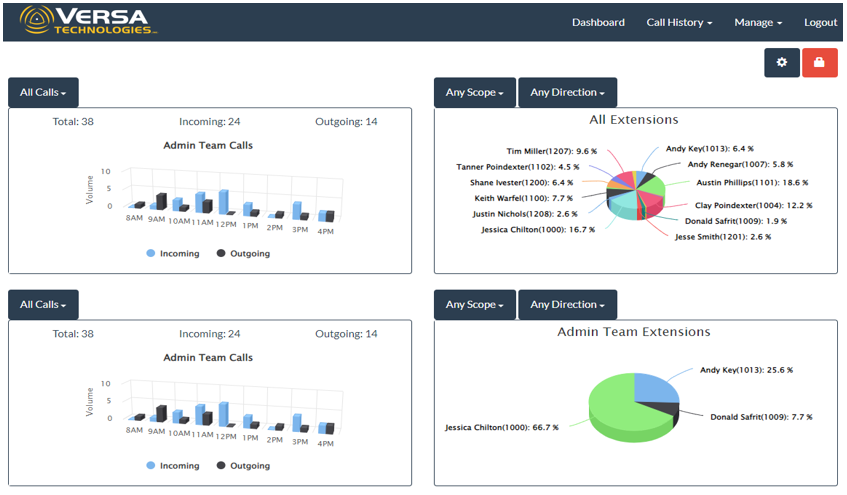
Task: Go to the Dashboard link
Action: (x=598, y=22)
